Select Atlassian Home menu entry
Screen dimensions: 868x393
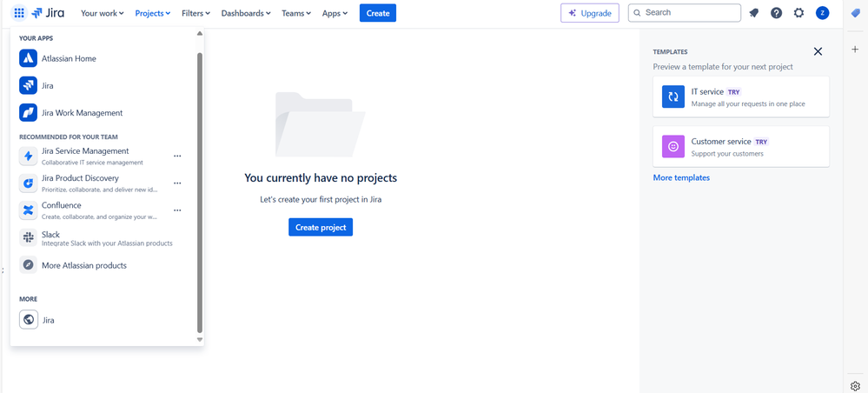tap(102, 58)
